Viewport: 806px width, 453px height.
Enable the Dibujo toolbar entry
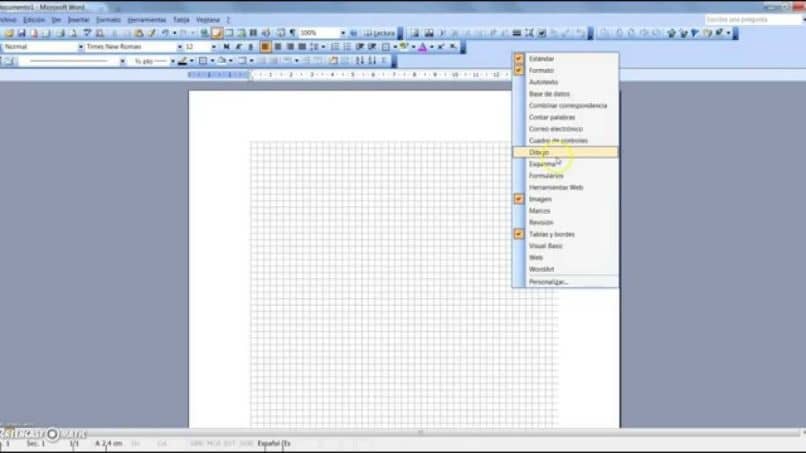click(565, 152)
